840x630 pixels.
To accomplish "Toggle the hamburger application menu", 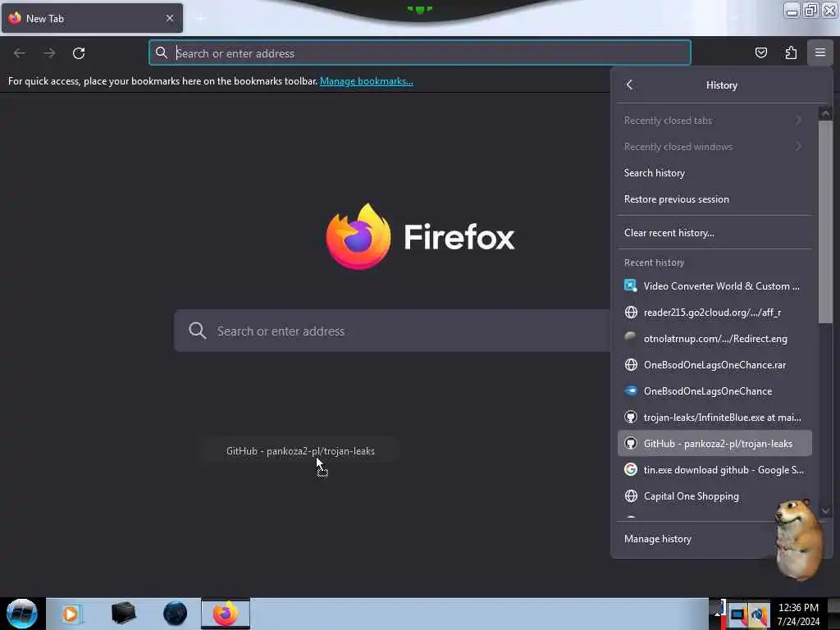I will [820, 52].
